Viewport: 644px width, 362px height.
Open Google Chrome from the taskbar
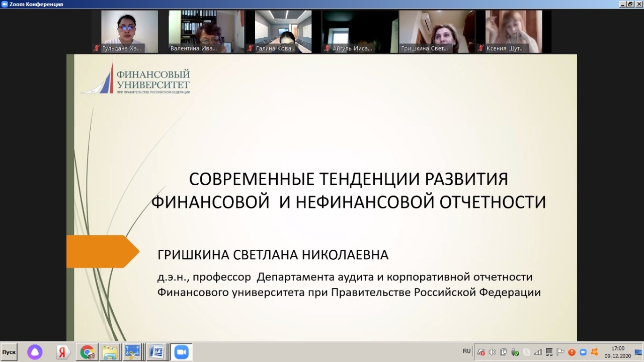[87, 352]
